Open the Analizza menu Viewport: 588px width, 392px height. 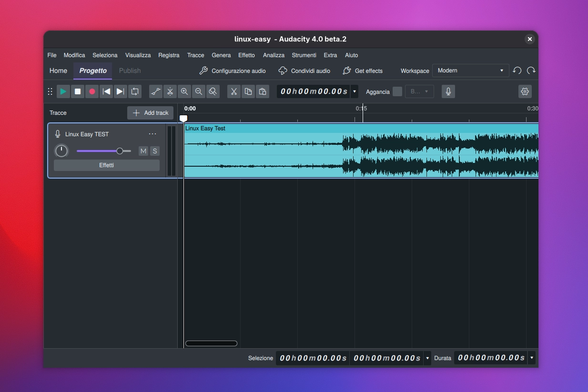coord(274,55)
